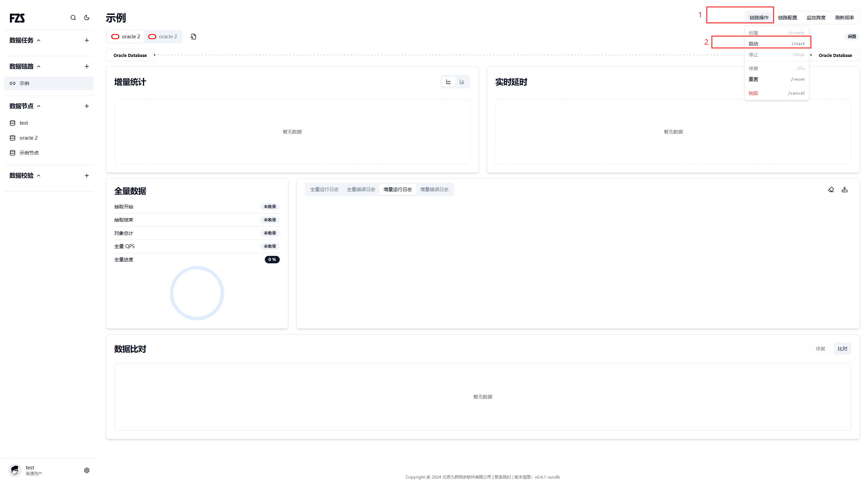Image resolution: width=868 pixels, height=488 pixels.
Task: Click document icon beside oracle 2 tabs
Action: click(193, 37)
